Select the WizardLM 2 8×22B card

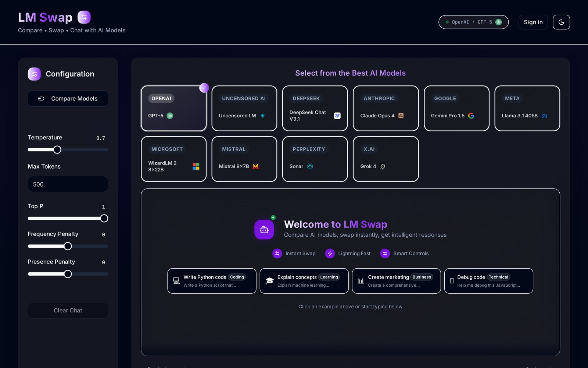coord(173,159)
